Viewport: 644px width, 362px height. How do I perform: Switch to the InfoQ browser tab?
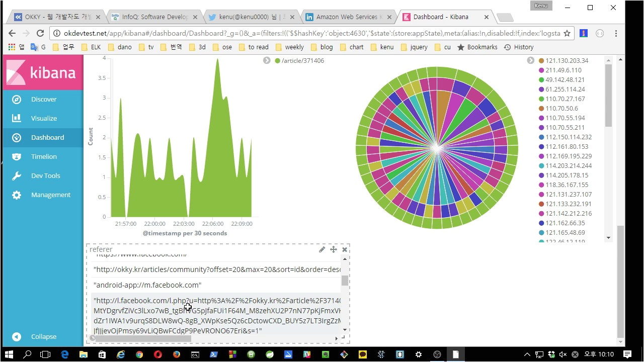tap(150, 17)
